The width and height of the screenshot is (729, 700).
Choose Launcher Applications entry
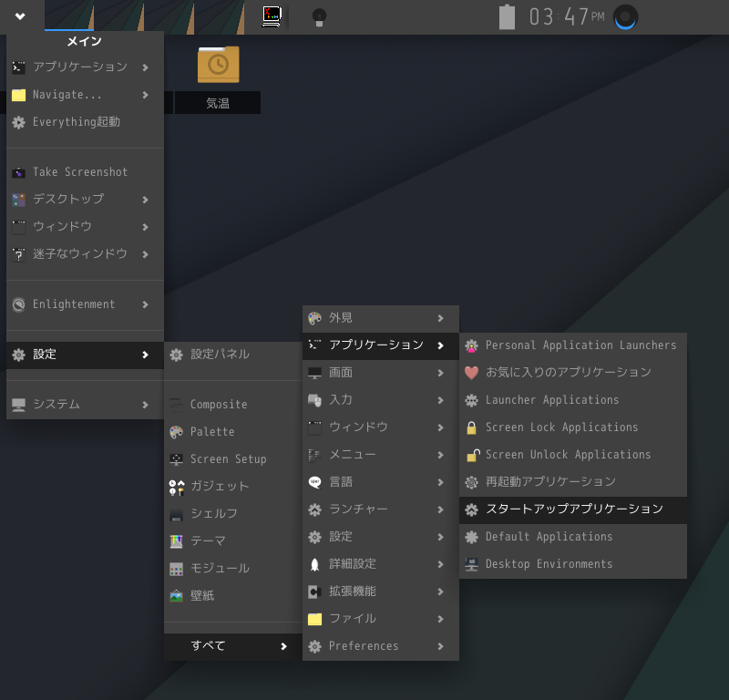point(573,400)
